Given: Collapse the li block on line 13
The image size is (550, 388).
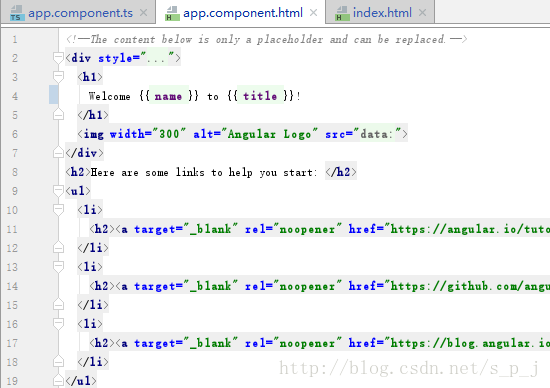Looking at the screenshot, I should point(58,267).
